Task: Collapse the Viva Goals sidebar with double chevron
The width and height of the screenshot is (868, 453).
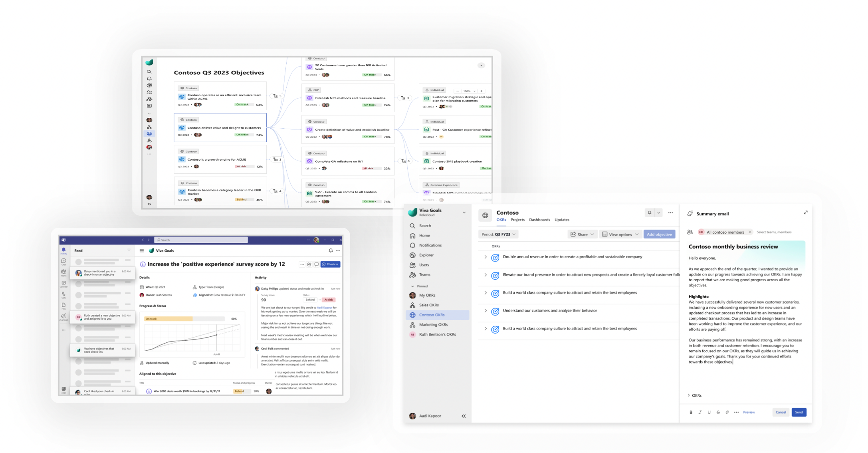Action: click(x=464, y=416)
